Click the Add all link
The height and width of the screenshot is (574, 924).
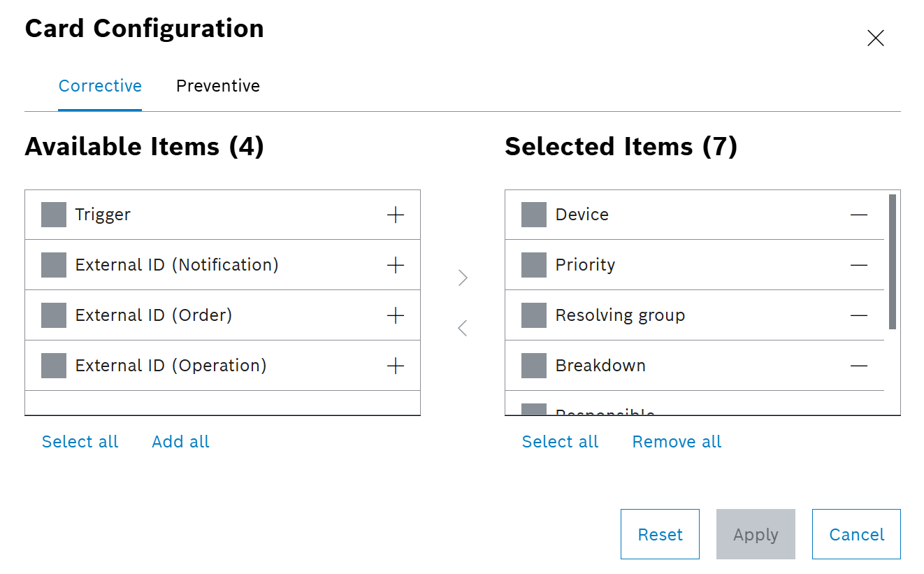180,441
